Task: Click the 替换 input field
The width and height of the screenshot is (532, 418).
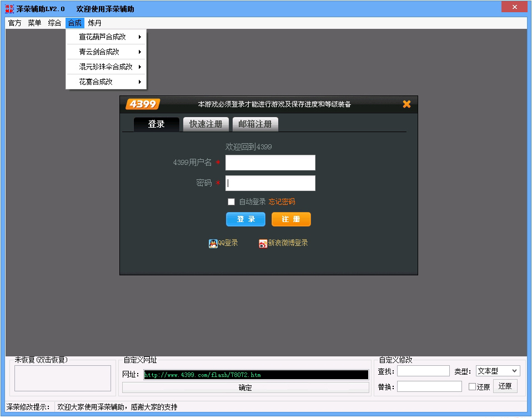Action: pyautogui.click(x=429, y=386)
